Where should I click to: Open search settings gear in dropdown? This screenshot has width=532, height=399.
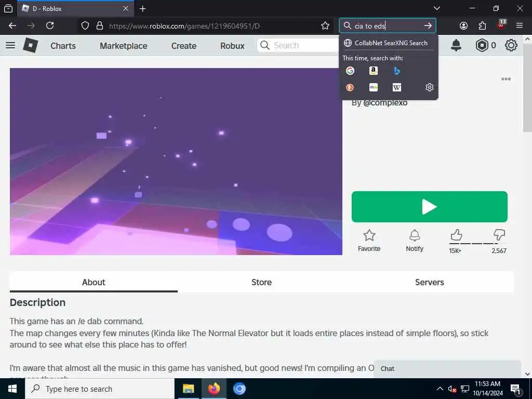pos(429,87)
